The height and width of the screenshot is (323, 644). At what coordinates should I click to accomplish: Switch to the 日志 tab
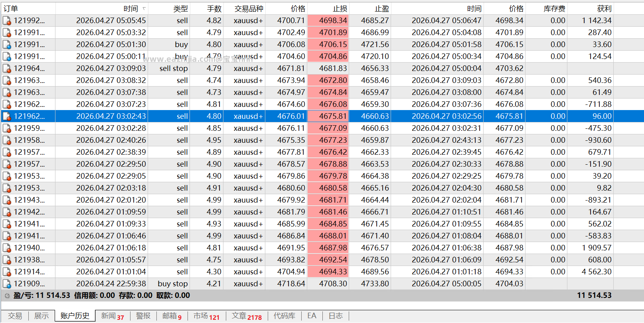click(x=336, y=316)
